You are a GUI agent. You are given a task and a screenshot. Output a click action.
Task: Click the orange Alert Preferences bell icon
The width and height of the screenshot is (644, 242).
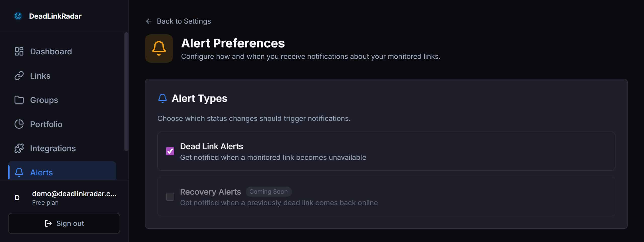tap(159, 48)
